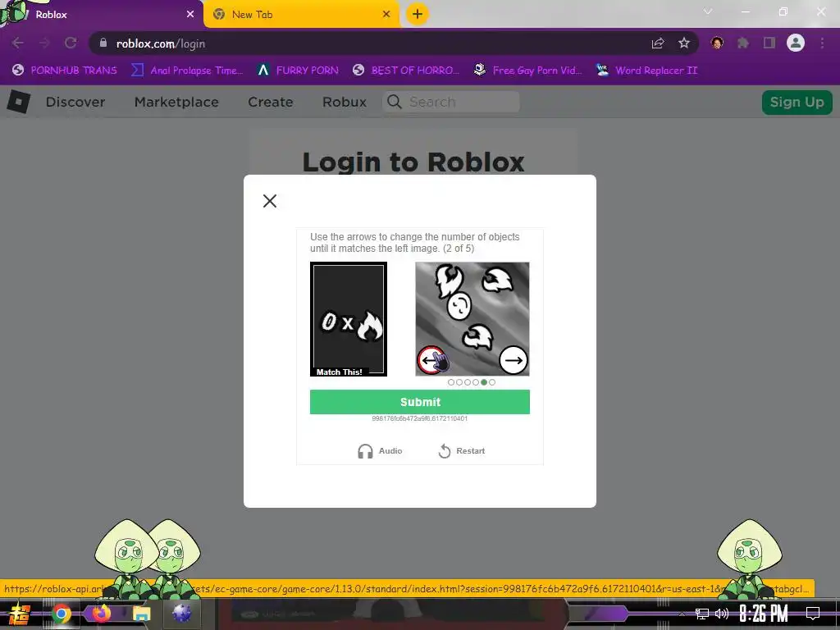The width and height of the screenshot is (840, 630).
Task: Click the left arrow on puzzle image
Action: [431, 360]
